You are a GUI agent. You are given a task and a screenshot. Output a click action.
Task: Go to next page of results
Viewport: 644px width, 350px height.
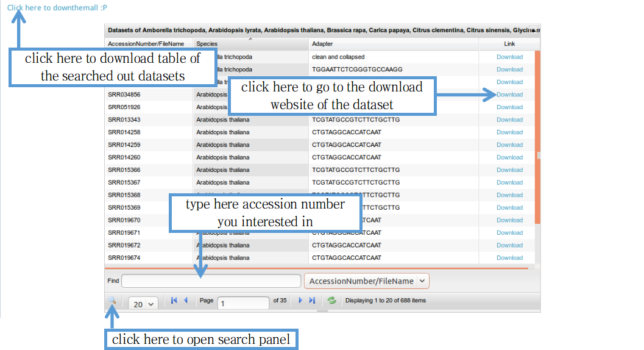click(300, 301)
